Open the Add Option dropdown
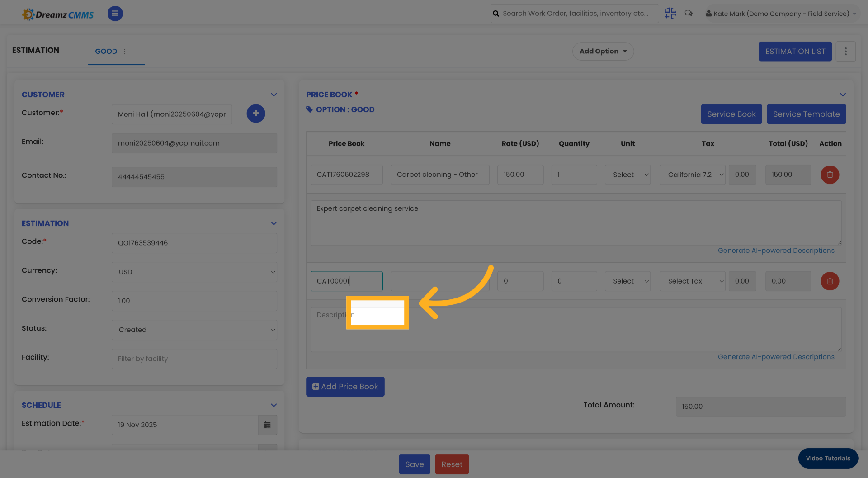Viewport: 868px width, 478px height. (603, 52)
